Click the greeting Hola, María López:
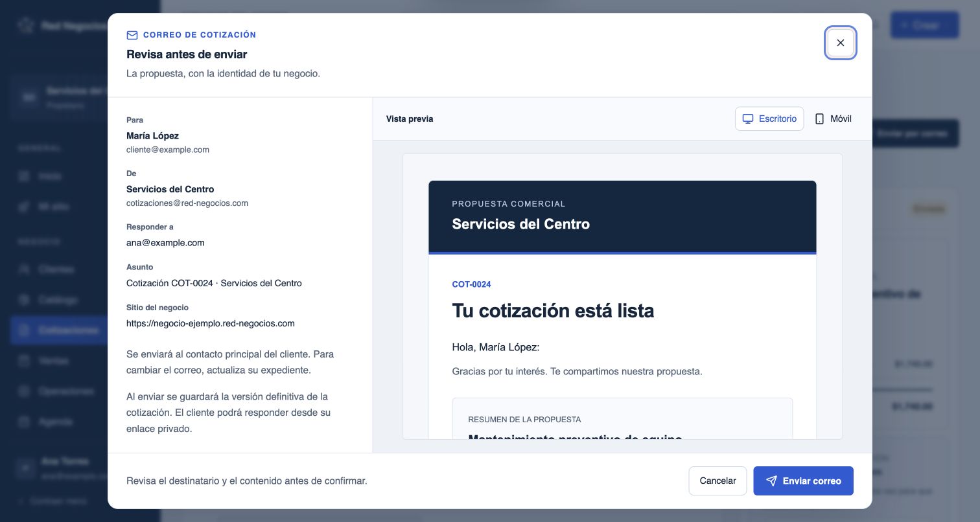980x522 pixels. point(496,348)
